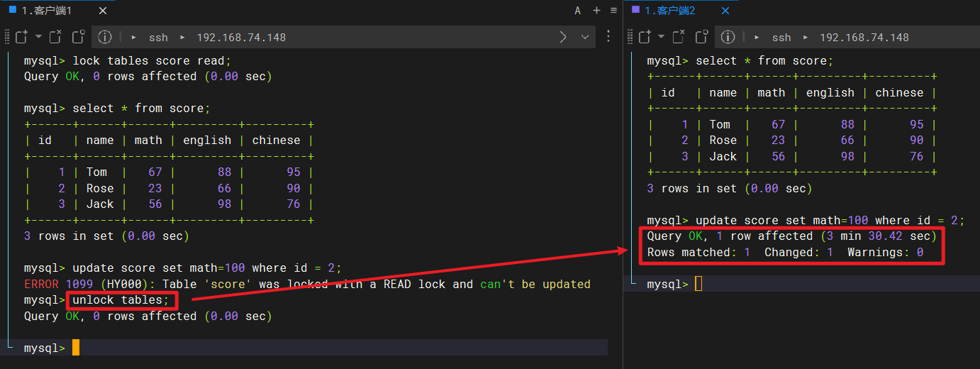980x369 pixels.
Task: Grab the toolbar drag handle in 客户端2 pane
Action: click(x=630, y=37)
